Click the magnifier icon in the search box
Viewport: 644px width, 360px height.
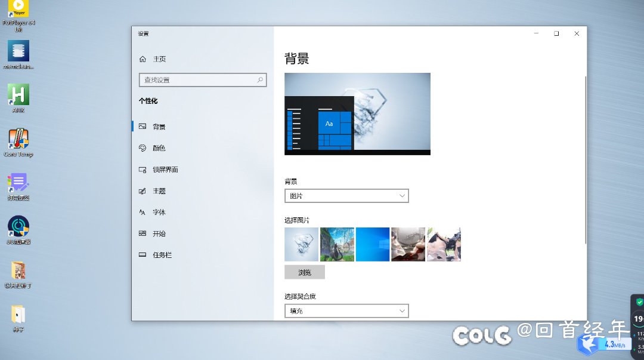point(260,79)
